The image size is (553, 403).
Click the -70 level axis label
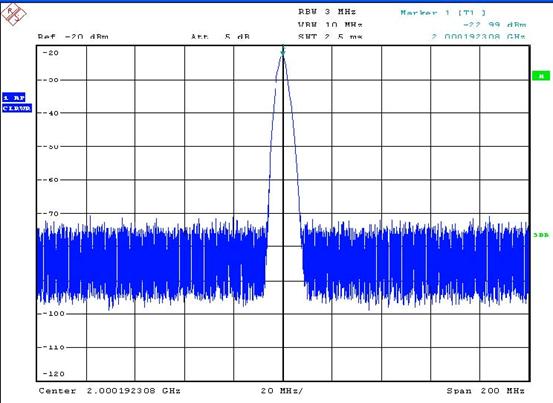pyautogui.click(x=50, y=213)
